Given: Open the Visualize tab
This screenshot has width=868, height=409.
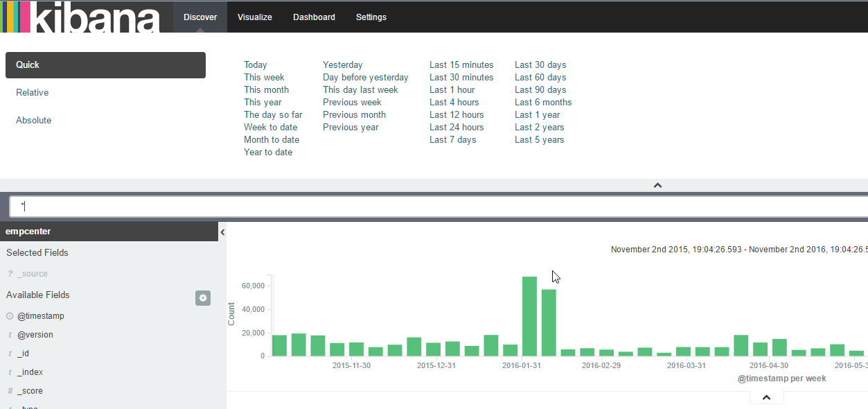Looking at the screenshot, I should (x=255, y=17).
